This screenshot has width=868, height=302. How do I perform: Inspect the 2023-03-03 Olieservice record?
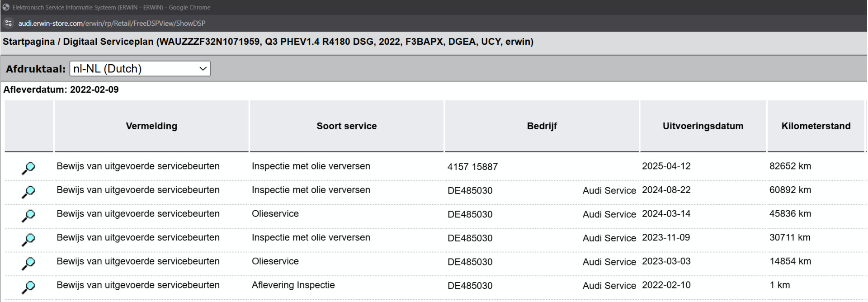coord(28,264)
